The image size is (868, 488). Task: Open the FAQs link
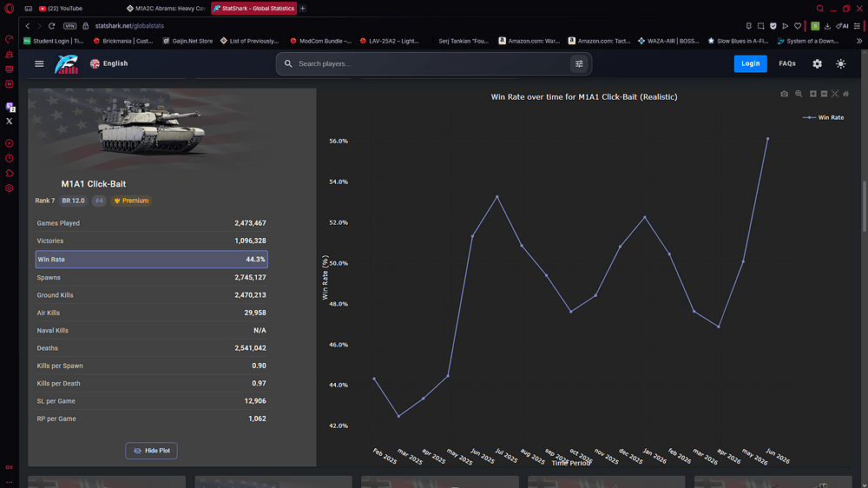pos(787,63)
